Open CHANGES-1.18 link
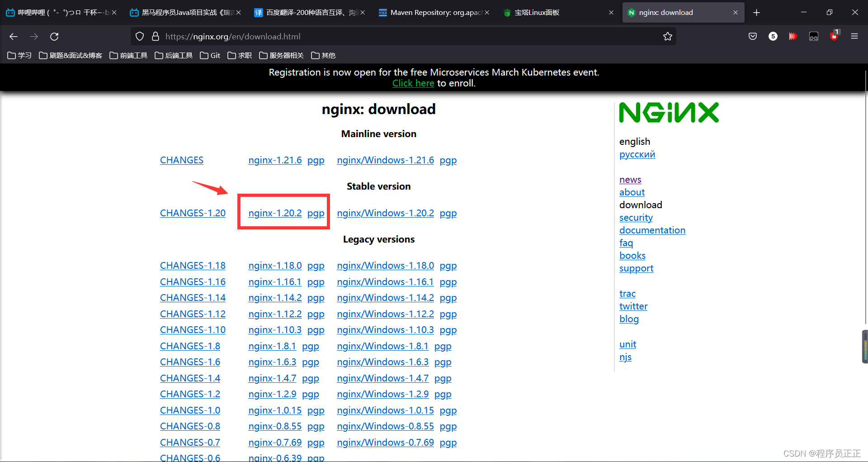 tap(193, 266)
